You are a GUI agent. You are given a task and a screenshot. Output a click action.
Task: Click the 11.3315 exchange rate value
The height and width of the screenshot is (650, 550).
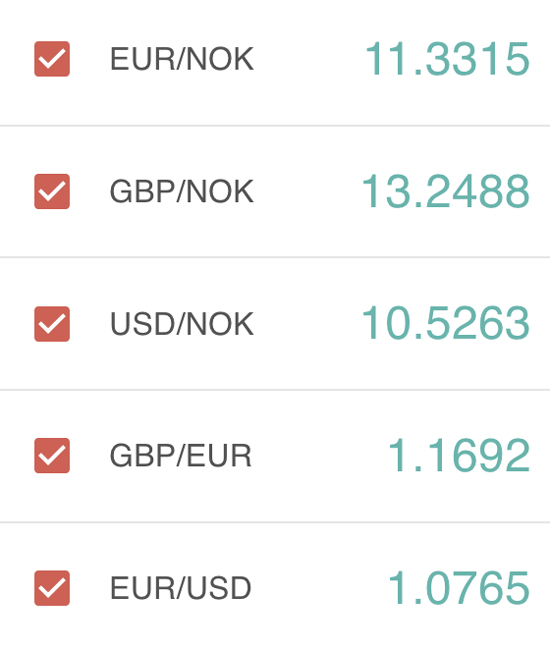(447, 59)
